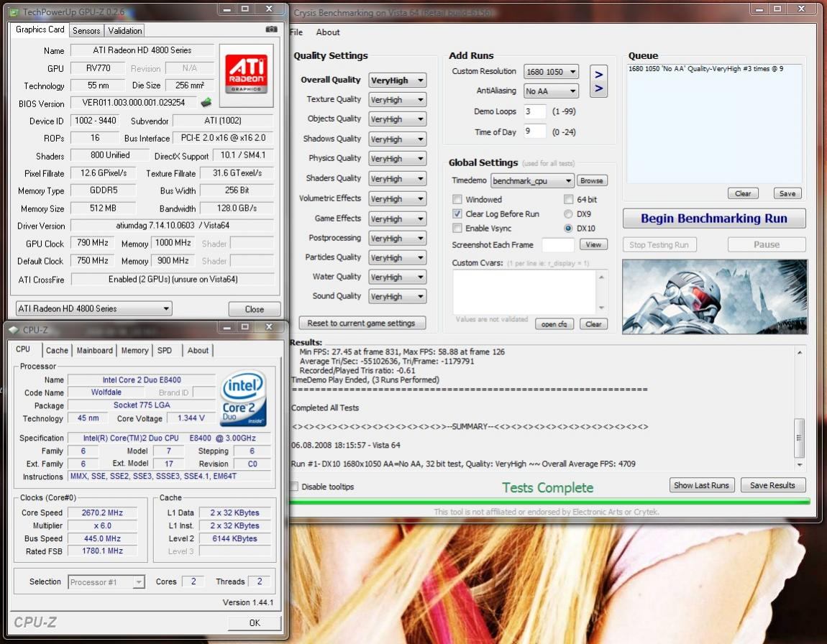The height and width of the screenshot is (644, 827).
Task: Click the CPU-Z title bar icon
Action: pos(14,330)
